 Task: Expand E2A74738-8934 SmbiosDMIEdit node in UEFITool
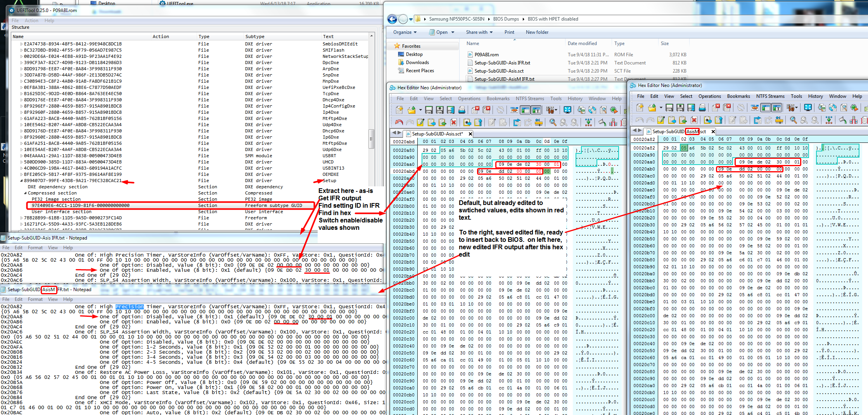(x=21, y=44)
